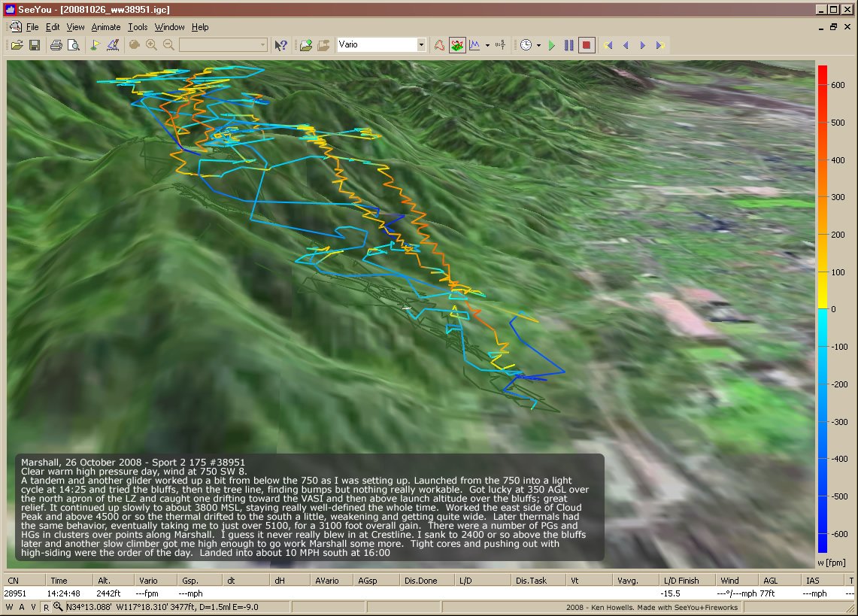The width and height of the screenshot is (858, 616).
Task: Expand the barogram graph dropdown arrow
Action: 487,45
